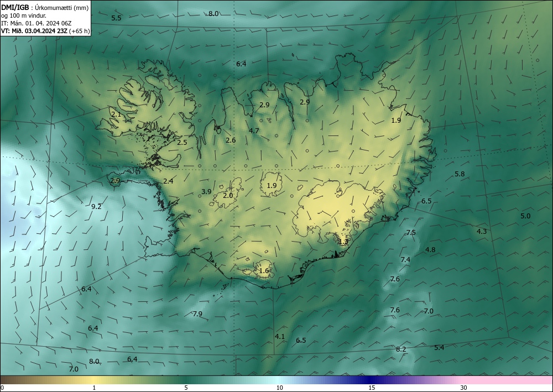Click the 7.9 value label
Viewport: 553px width, 392px height.
(197, 313)
